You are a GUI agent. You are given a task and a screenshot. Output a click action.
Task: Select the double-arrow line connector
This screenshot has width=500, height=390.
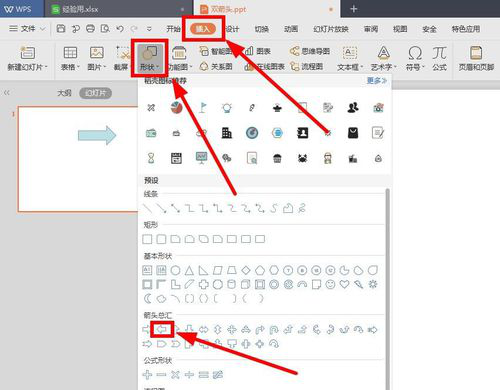pyautogui.click(x=175, y=209)
